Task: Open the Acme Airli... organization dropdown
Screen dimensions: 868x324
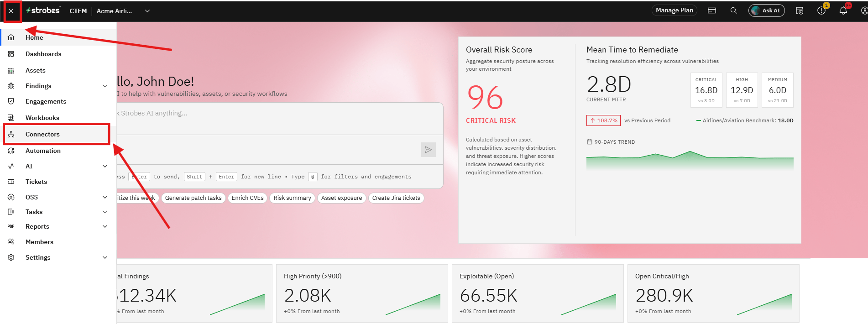Action: tap(123, 11)
